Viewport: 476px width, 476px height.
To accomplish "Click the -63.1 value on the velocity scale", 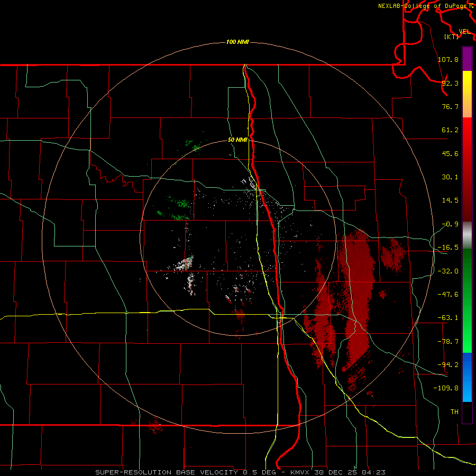I will 448,318.
